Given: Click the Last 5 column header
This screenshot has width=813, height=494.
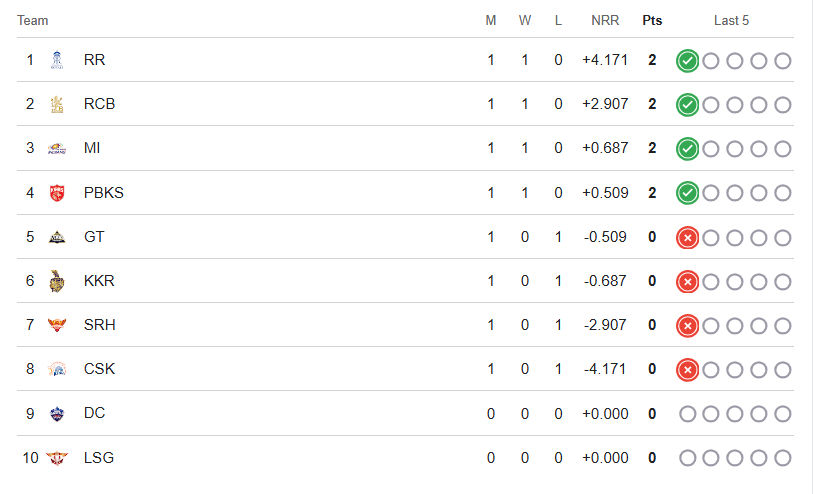Looking at the screenshot, I should click(731, 20).
